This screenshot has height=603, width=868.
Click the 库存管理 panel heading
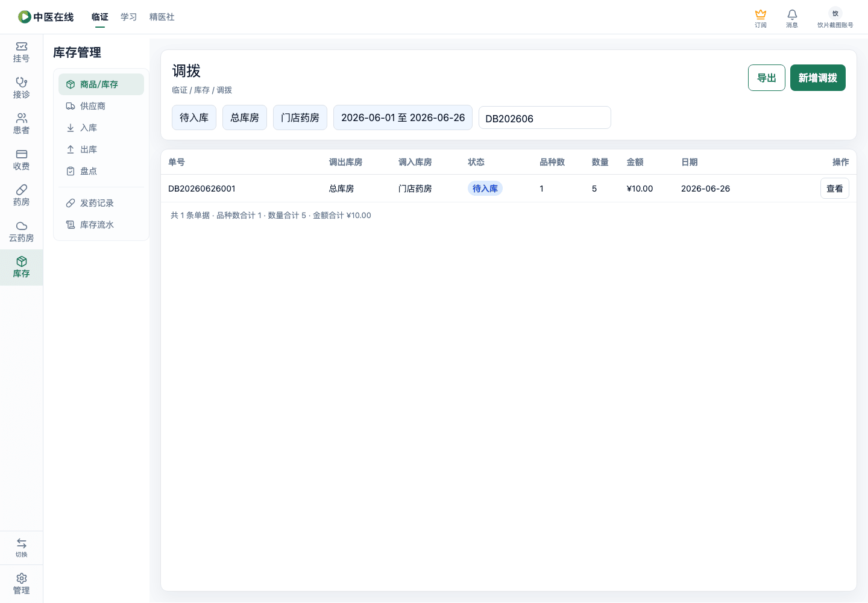click(77, 52)
